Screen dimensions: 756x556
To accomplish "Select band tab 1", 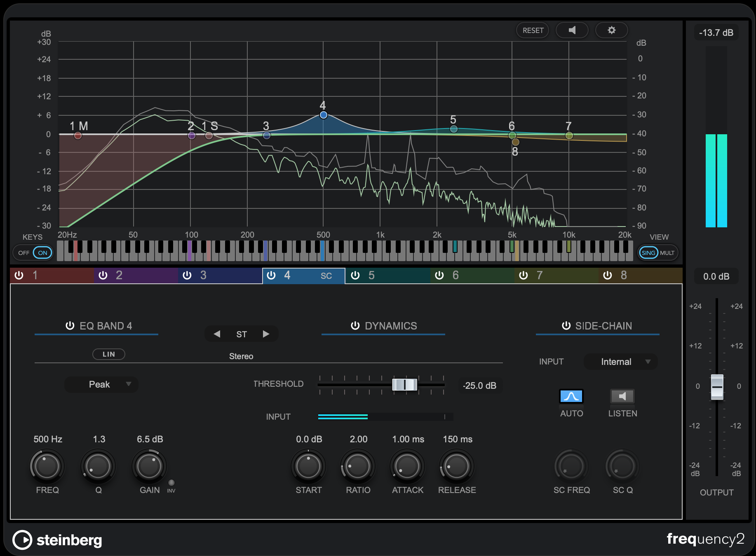I will [52, 275].
